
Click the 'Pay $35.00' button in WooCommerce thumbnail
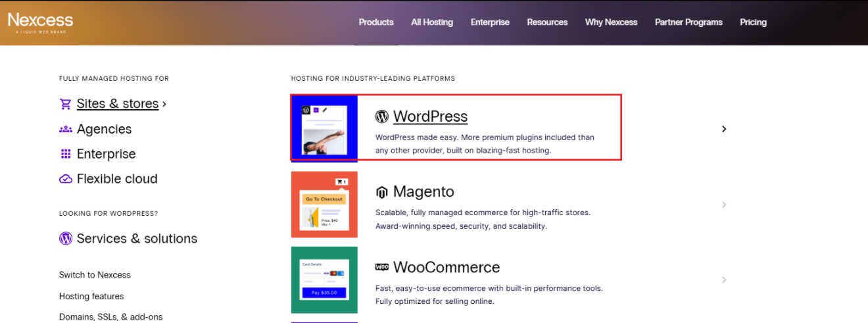pyautogui.click(x=324, y=292)
